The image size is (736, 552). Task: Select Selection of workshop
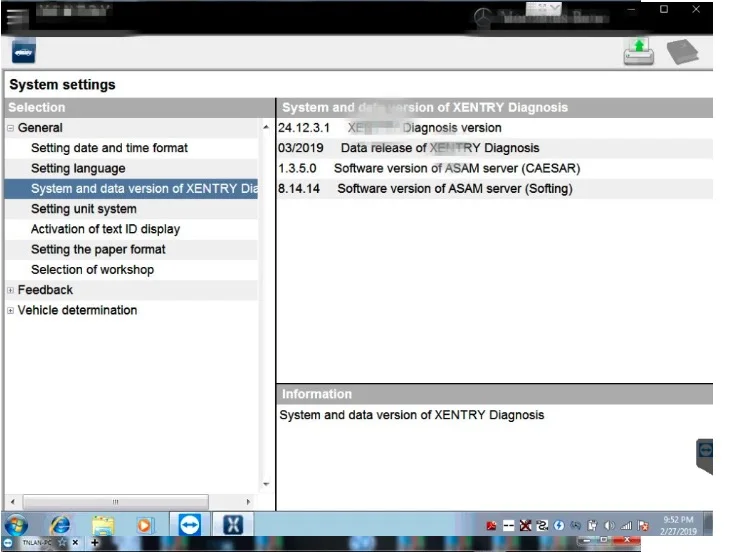click(131, 270)
